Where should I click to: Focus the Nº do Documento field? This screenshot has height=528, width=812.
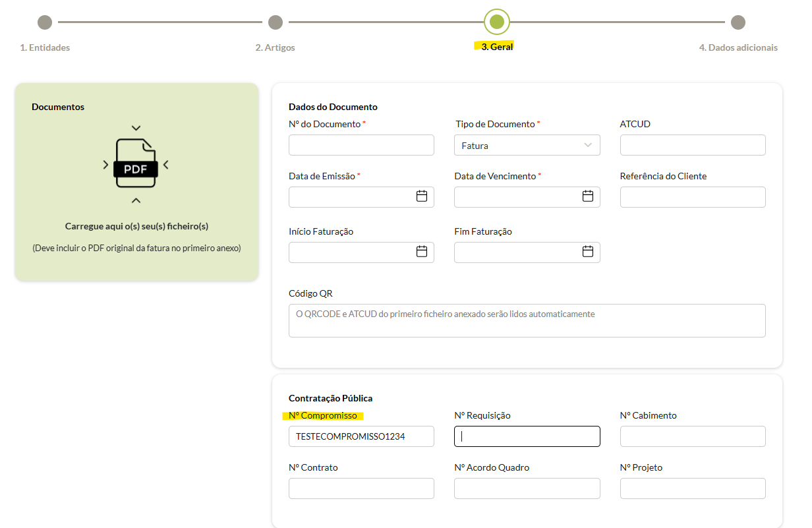coord(361,145)
